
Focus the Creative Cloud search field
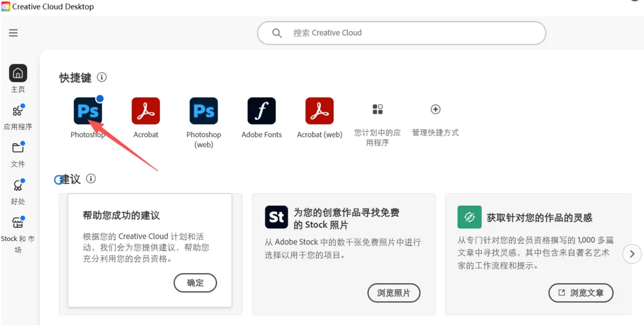tap(401, 33)
